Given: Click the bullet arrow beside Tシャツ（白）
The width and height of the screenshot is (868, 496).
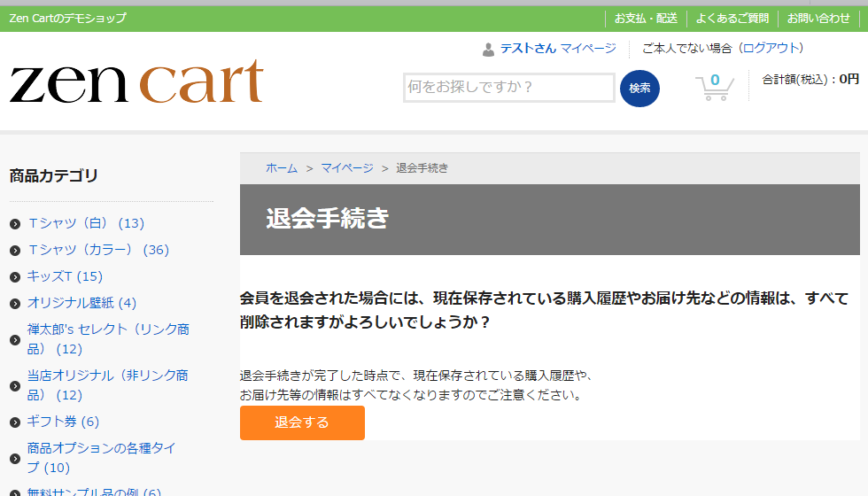Looking at the screenshot, I should coord(15,224).
